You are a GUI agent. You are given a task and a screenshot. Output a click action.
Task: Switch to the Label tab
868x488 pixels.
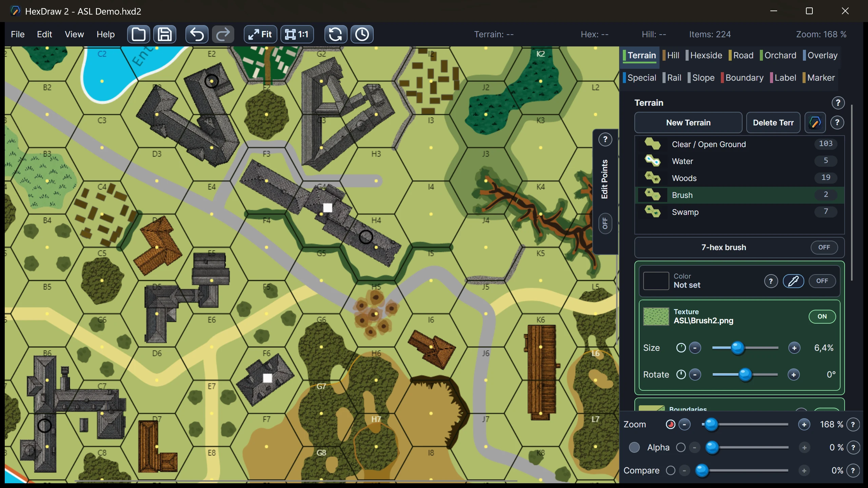point(783,78)
